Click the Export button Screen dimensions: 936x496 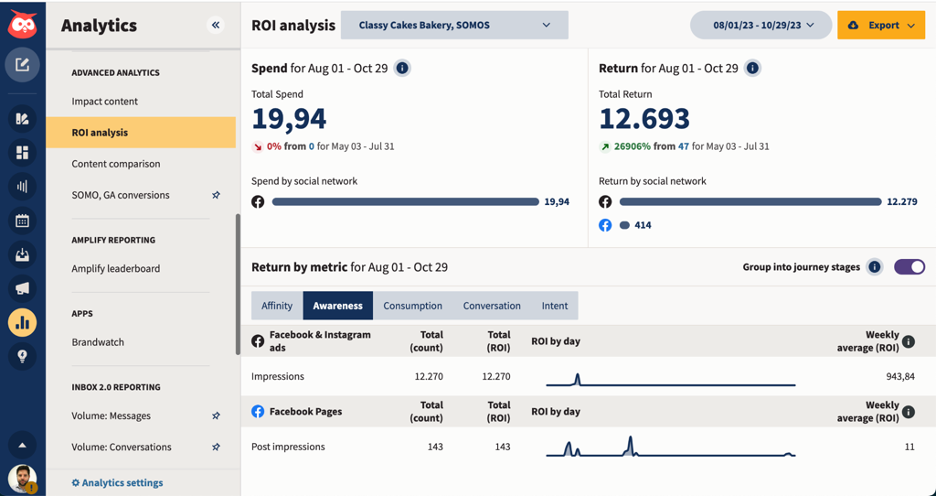[880, 25]
